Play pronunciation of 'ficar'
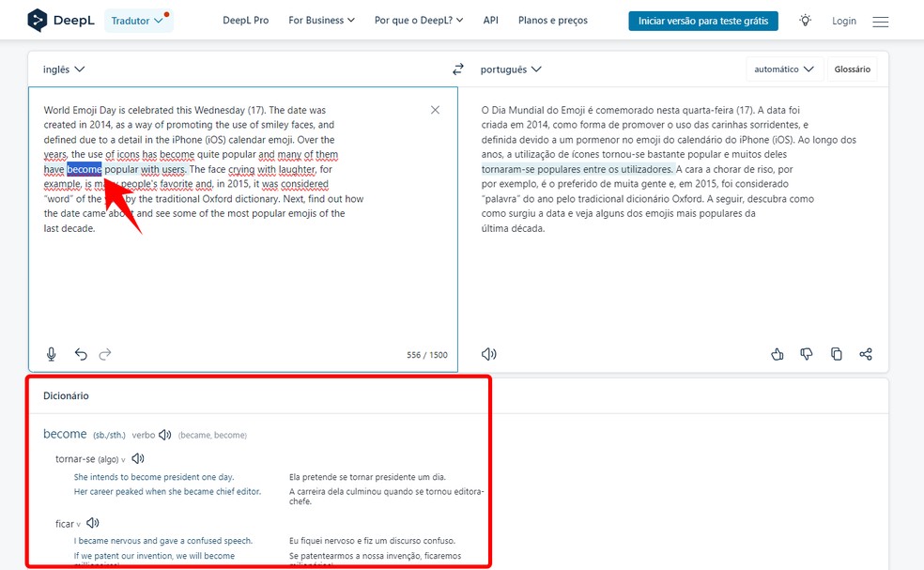Screen dimensions: 924x570 93,523
